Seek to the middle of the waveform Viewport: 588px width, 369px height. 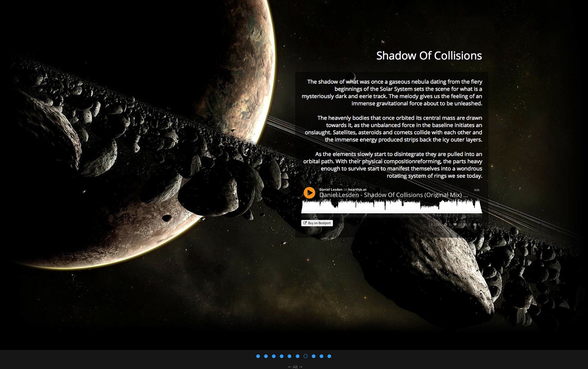392,206
